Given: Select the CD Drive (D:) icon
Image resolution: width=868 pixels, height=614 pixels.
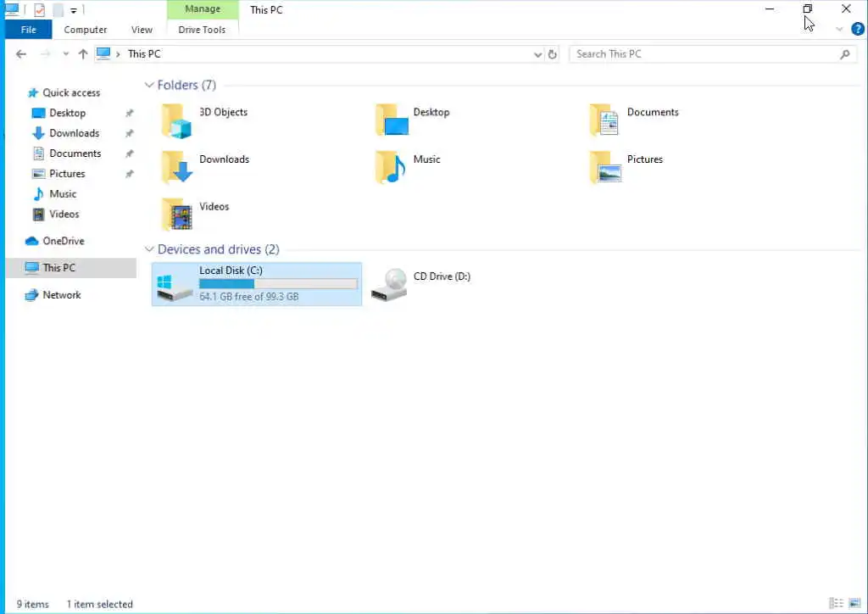Looking at the screenshot, I should (388, 285).
